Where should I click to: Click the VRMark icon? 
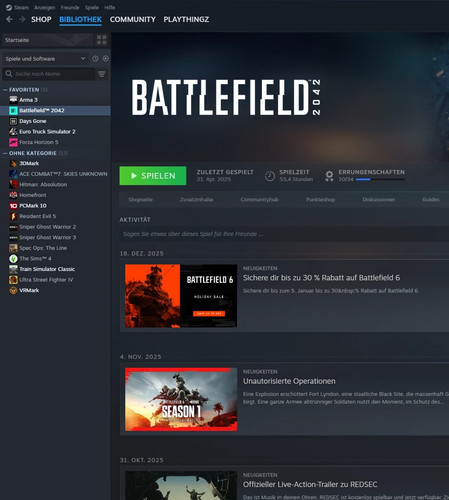point(13,290)
